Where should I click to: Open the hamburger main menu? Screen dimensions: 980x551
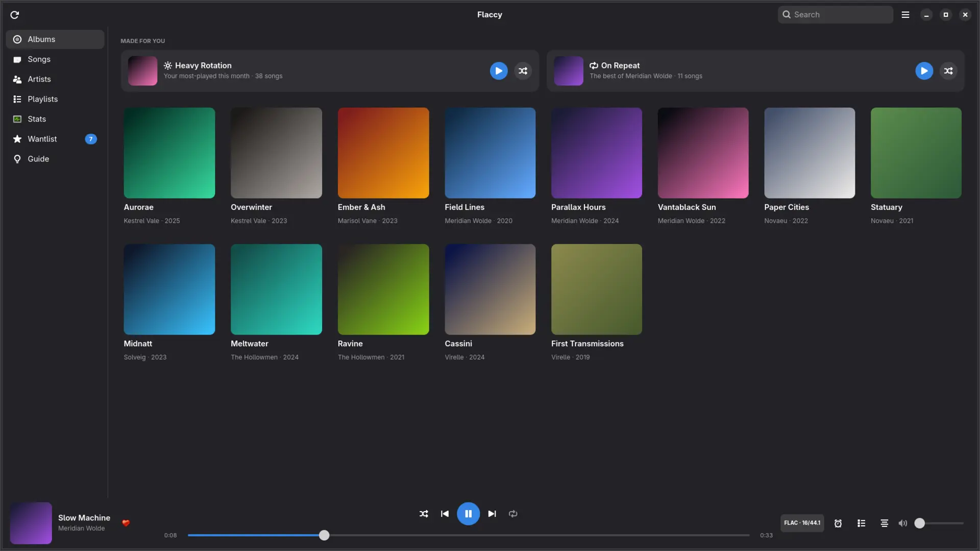[x=905, y=15]
